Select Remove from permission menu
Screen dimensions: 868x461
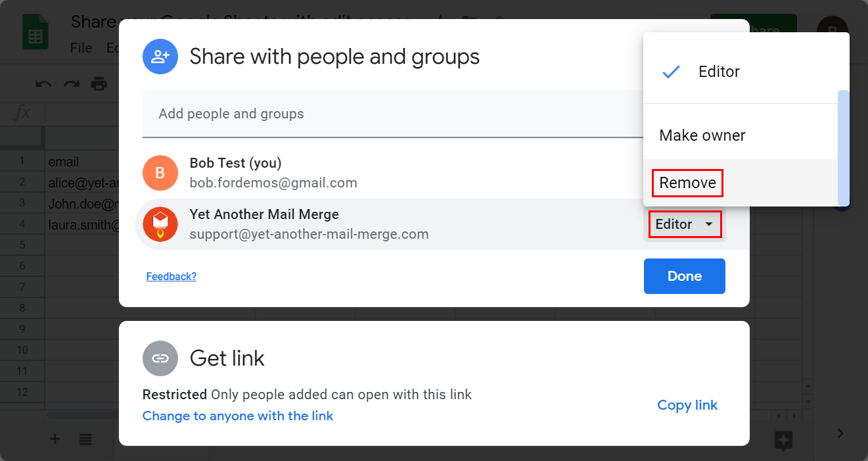(687, 183)
